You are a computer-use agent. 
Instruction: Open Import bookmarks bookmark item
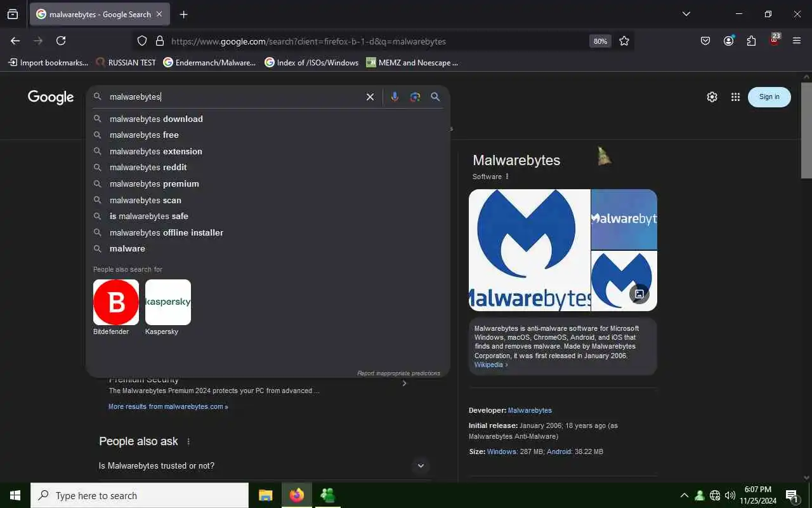(x=48, y=63)
